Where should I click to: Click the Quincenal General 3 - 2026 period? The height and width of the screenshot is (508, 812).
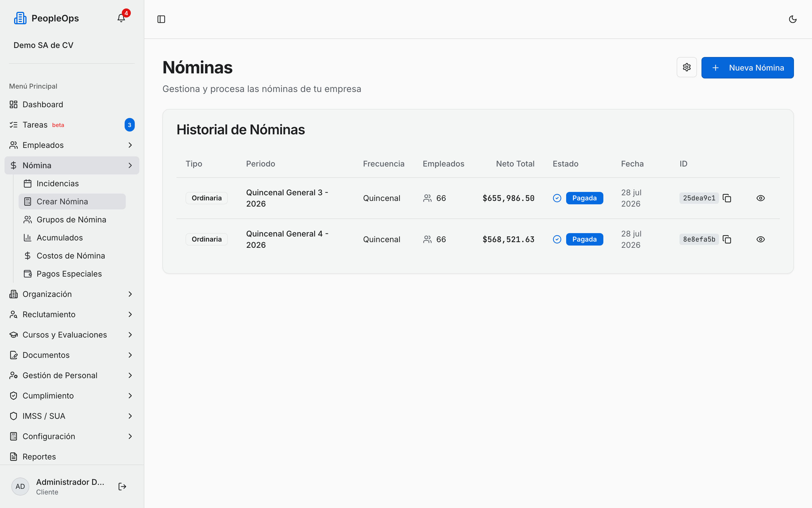coord(287,198)
